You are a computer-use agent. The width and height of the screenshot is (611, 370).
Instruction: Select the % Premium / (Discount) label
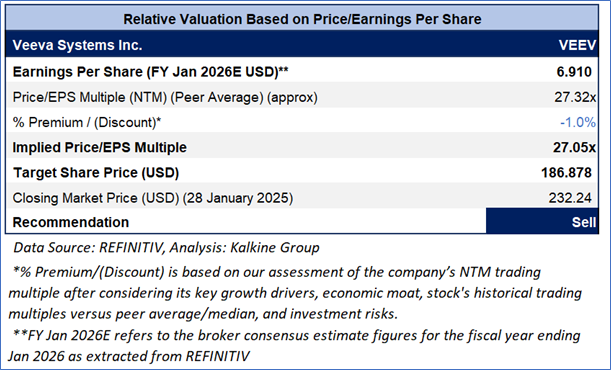coord(87,122)
